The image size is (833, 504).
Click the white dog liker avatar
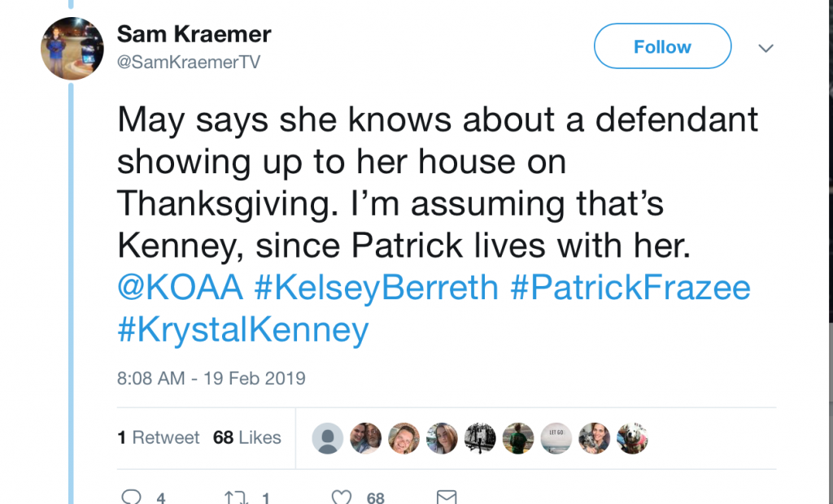tap(632, 438)
